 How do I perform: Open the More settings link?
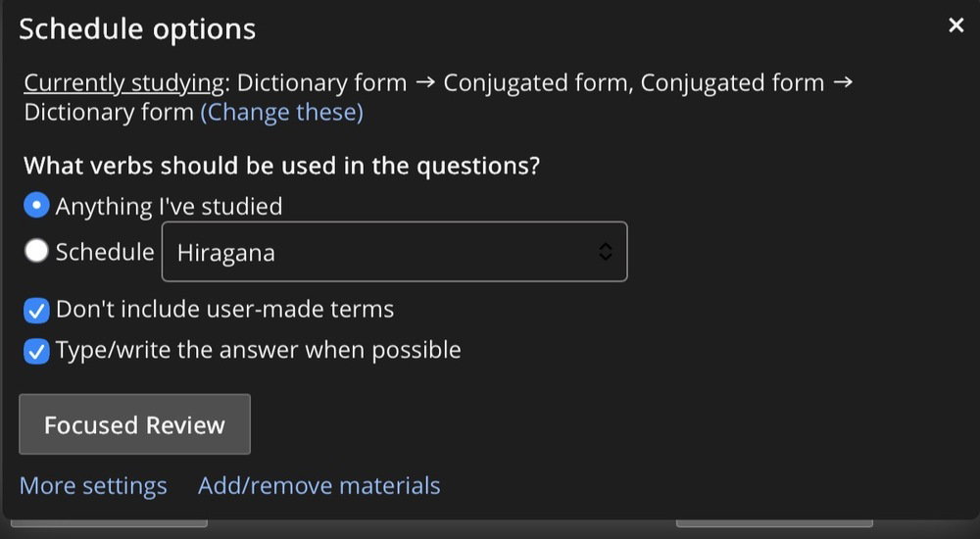(x=93, y=485)
